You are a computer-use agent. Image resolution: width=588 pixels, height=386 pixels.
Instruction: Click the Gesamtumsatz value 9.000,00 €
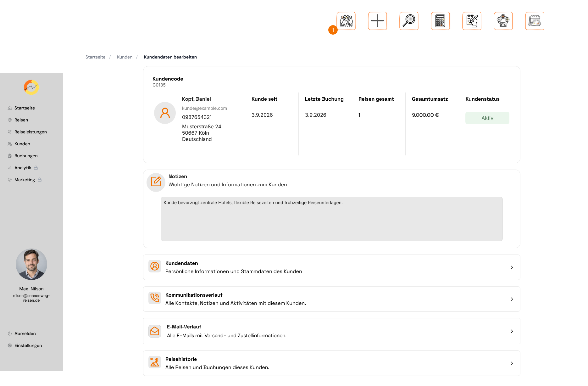(425, 115)
